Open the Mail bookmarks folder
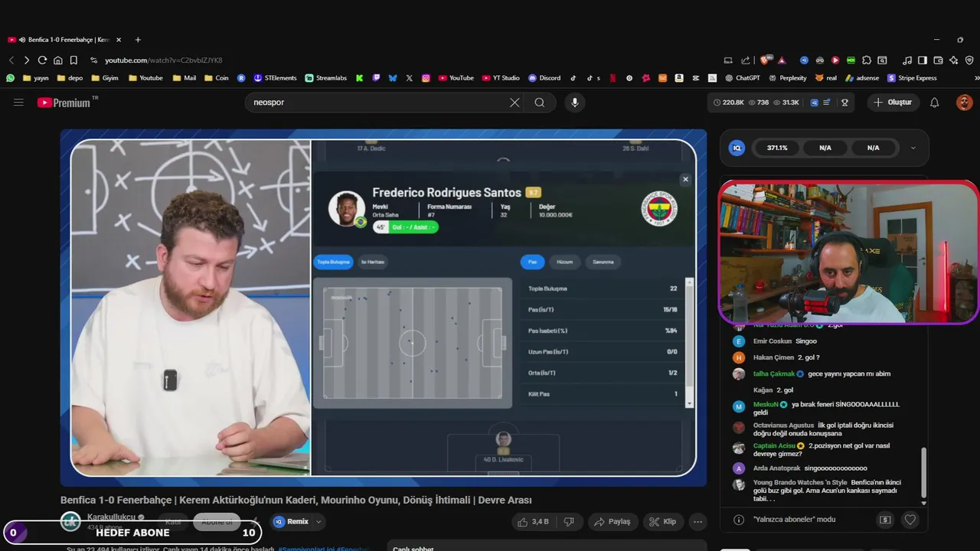980x551 pixels. [184, 78]
